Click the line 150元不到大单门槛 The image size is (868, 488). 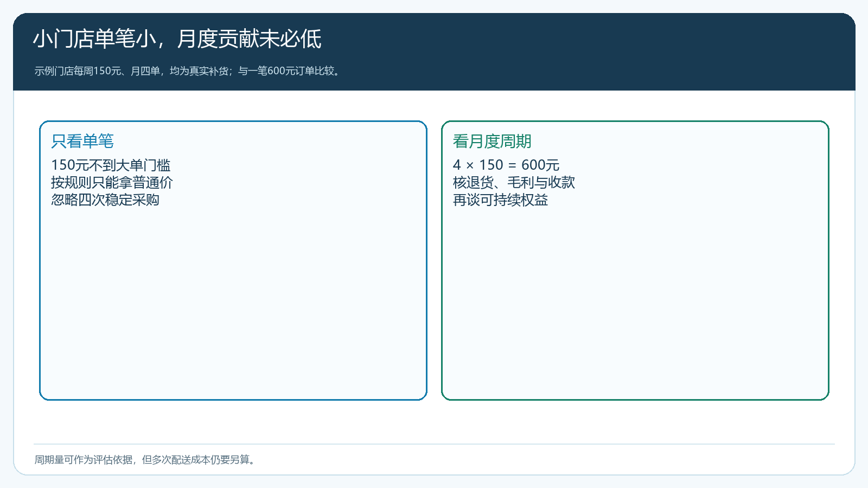(111, 165)
